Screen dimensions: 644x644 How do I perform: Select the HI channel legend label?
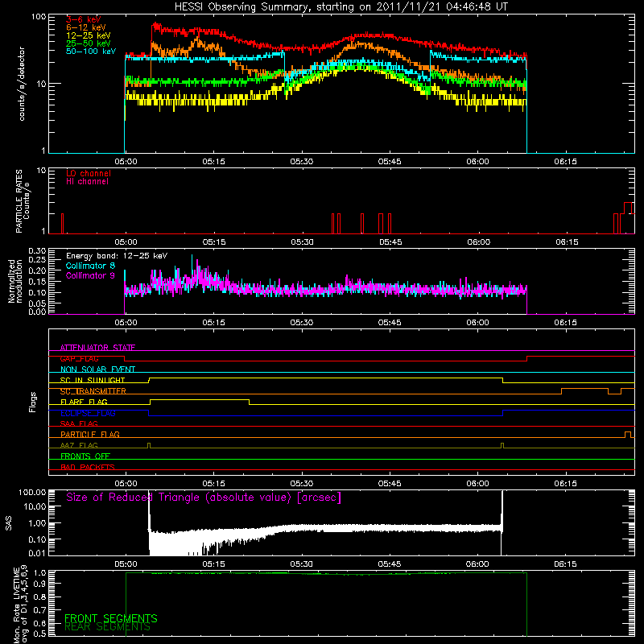point(87,182)
